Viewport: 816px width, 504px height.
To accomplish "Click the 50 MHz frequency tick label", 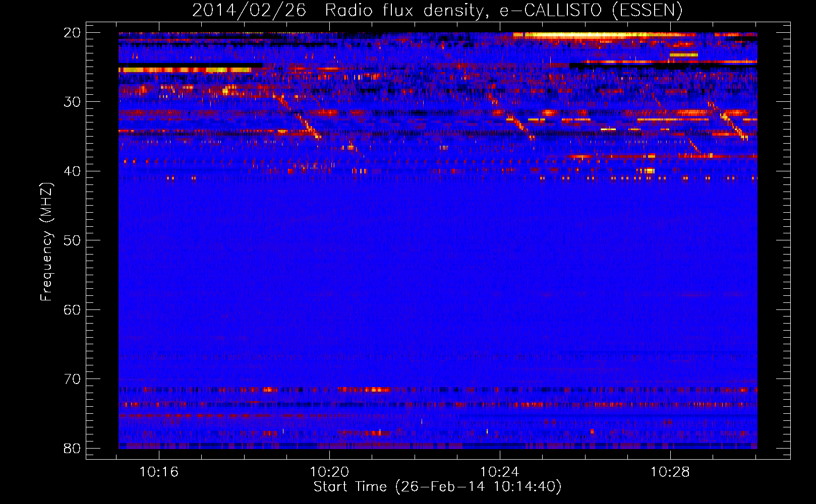I will (72, 240).
